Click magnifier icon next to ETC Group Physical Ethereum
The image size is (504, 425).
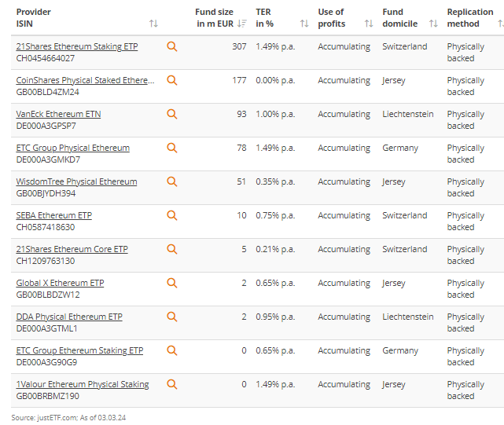coord(172,148)
